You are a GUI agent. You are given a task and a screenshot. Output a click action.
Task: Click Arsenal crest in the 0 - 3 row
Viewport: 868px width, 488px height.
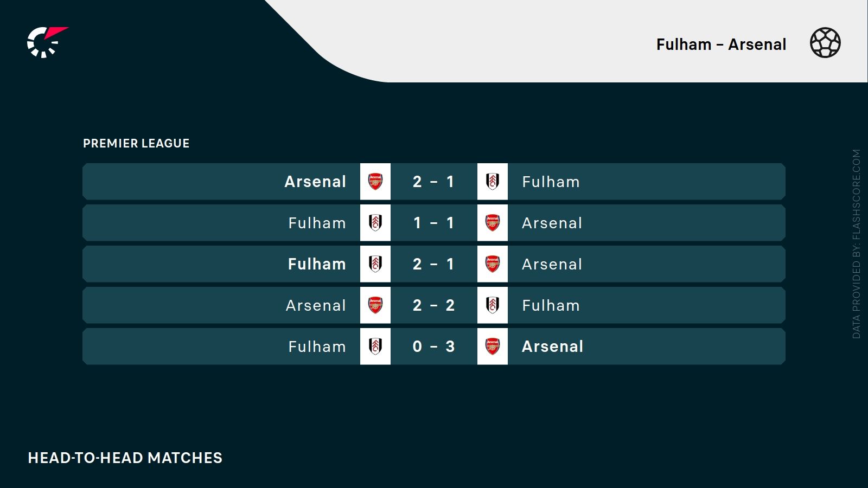click(493, 346)
